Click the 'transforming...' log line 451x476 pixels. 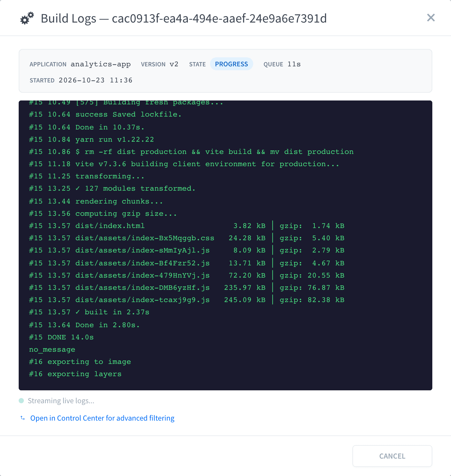(x=87, y=176)
